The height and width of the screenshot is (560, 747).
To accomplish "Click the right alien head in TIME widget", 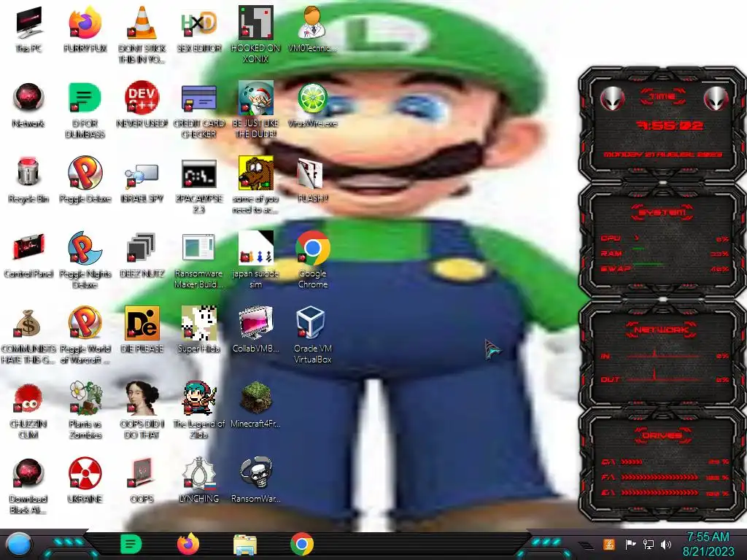I will coord(715,98).
